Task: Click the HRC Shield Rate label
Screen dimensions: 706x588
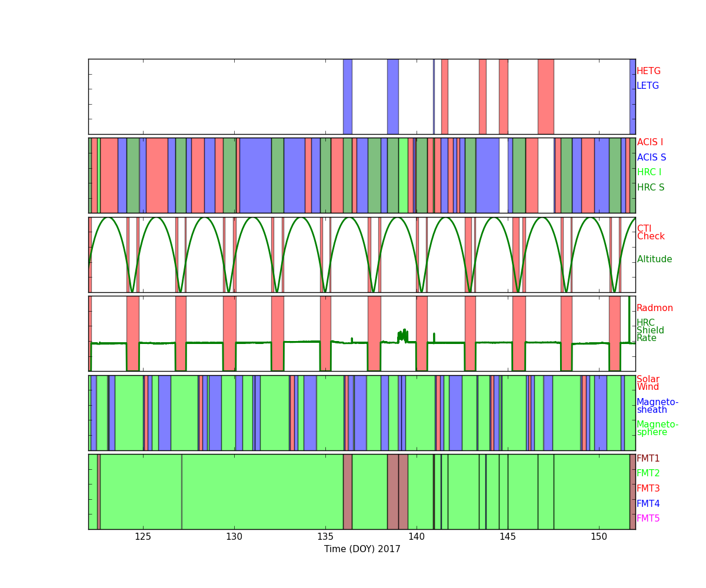Action: 650,330
